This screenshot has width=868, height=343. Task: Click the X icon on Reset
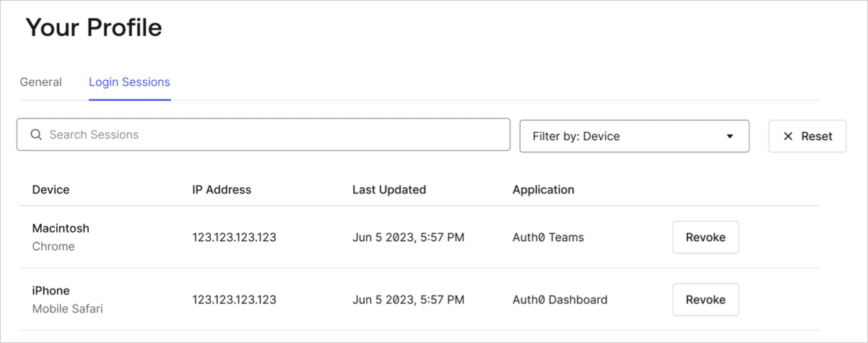point(788,136)
